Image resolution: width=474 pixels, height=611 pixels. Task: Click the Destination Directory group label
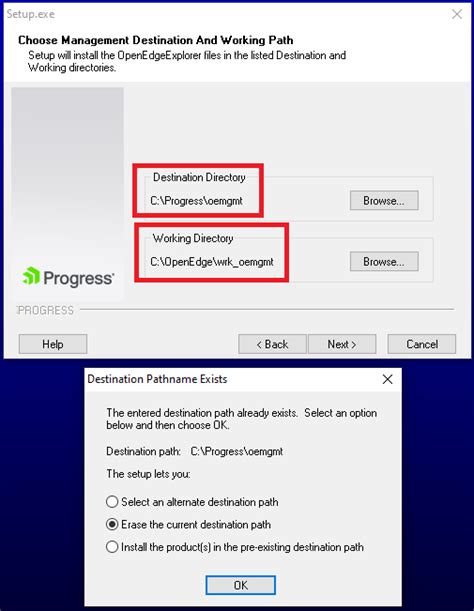click(x=199, y=177)
